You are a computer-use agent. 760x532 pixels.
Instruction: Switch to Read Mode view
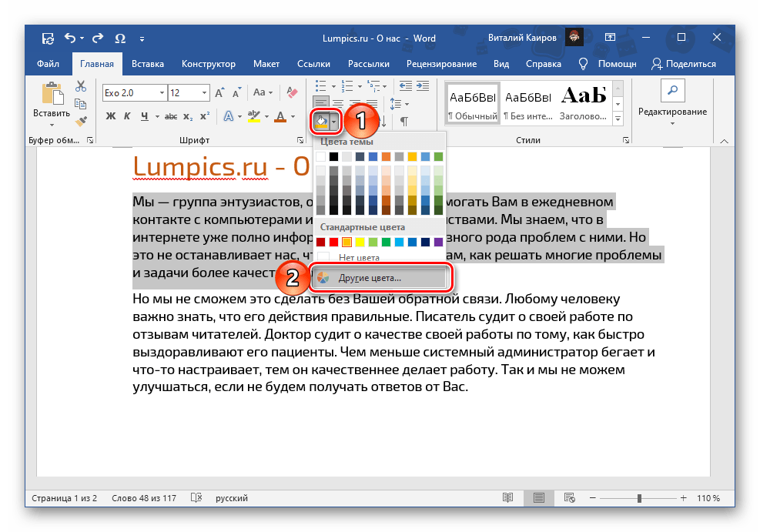click(507, 497)
